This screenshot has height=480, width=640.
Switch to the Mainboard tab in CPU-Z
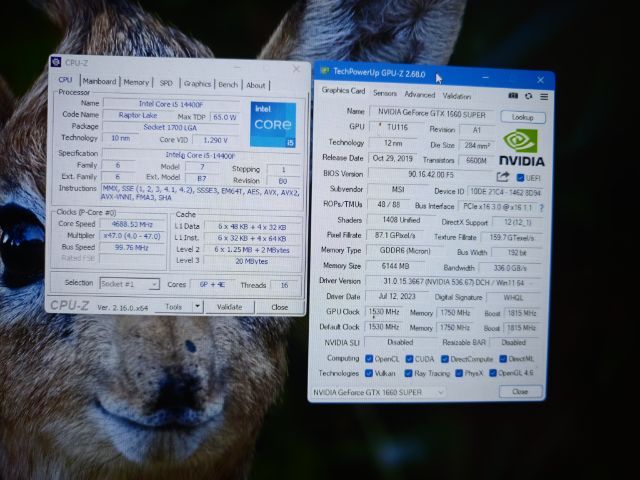click(99, 82)
